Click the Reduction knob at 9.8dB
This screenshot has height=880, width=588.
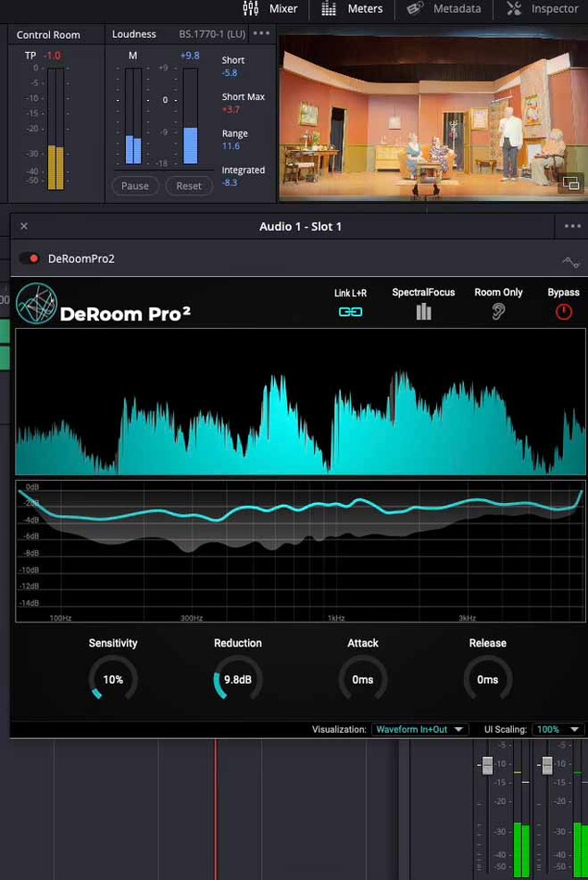tap(238, 679)
